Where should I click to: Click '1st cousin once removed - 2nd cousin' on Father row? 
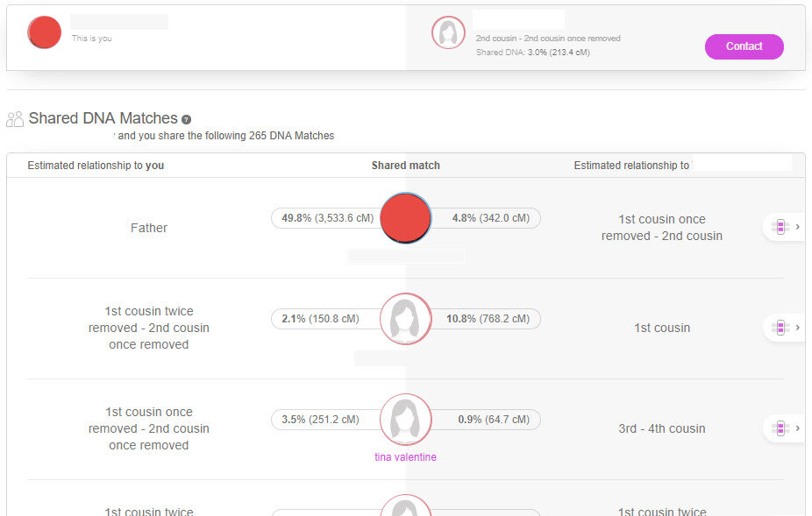tap(662, 227)
